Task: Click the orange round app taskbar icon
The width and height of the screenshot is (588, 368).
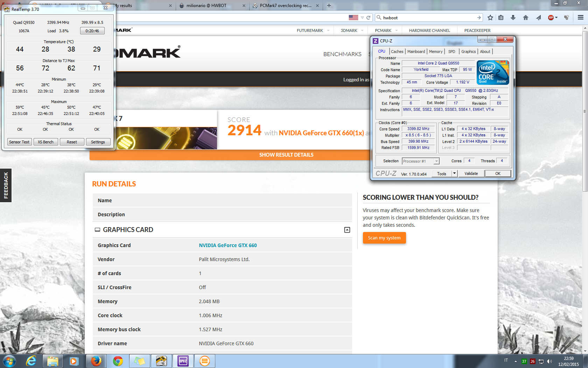Action: pyautogui.click(x=205, y=361)
